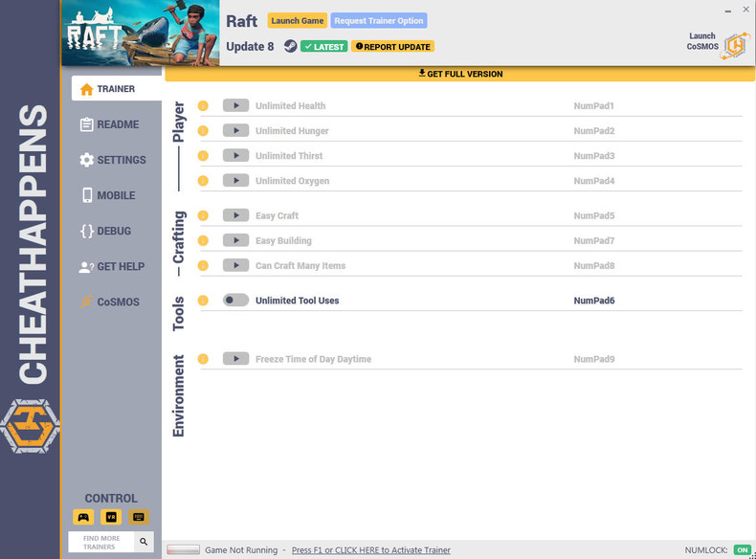Click the NumPad8 hotkey for Can Craft Many Items
The height and width of the screenshot is (559, 756).
point(594,266)
